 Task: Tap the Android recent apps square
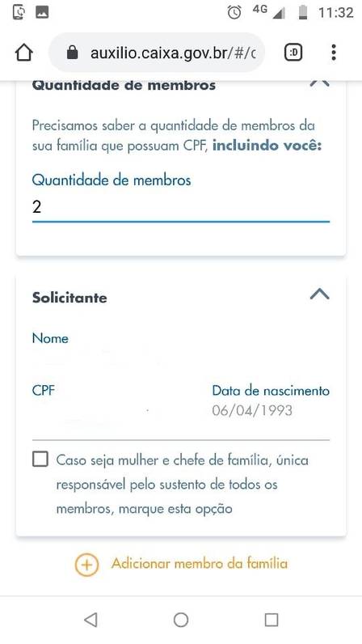[x=271, y=620]
